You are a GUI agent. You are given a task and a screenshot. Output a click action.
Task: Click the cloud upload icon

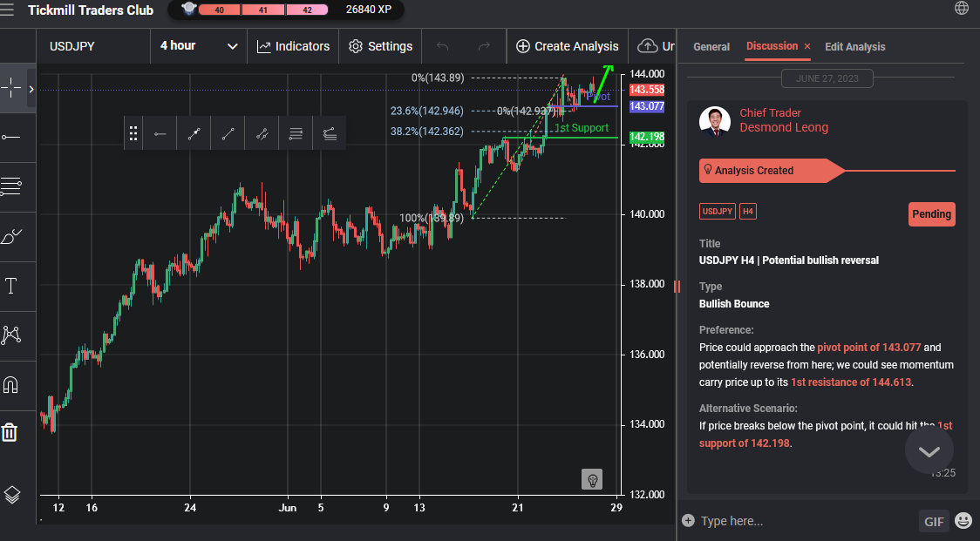pyautogui.click(x=647, y=46)
